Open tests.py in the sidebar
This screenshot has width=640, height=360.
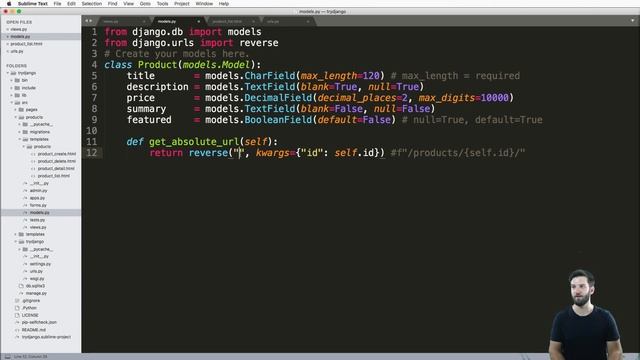click(x=38, y=220)
